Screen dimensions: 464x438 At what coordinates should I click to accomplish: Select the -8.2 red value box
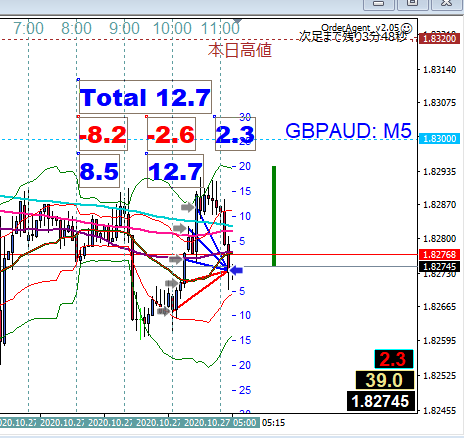tap(103, 134)
